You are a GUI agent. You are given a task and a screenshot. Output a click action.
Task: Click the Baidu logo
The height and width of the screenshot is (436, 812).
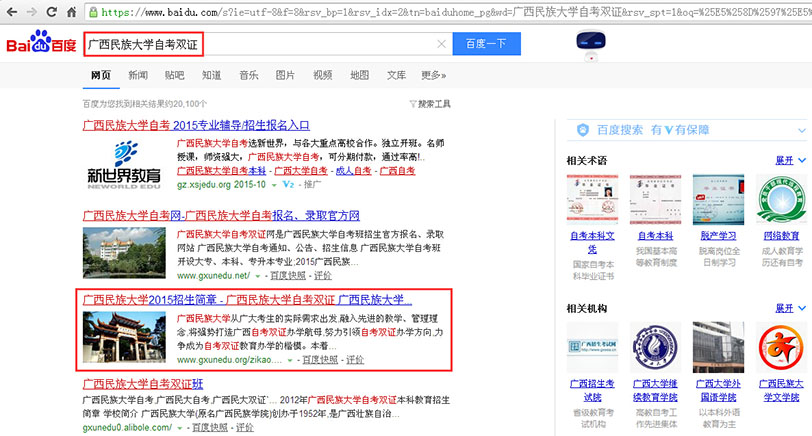(41, 42)
